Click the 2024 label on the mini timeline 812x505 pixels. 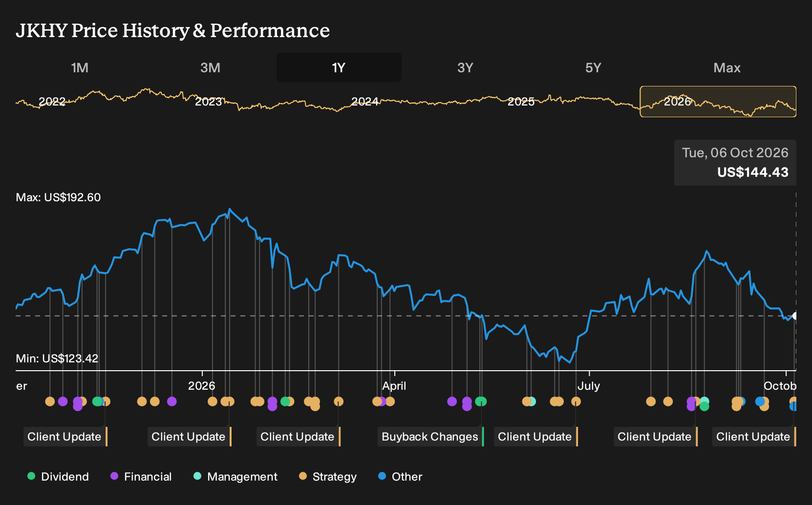pos(364,102)
